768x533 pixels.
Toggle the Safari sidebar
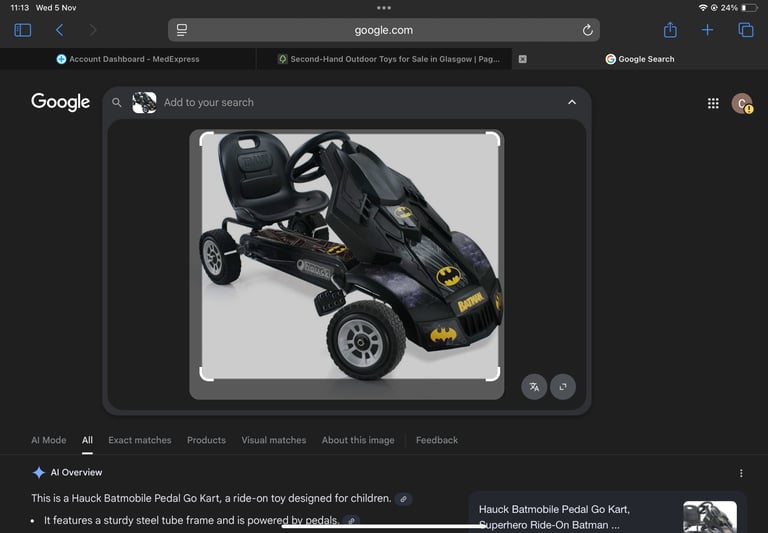tap(23, 30)
